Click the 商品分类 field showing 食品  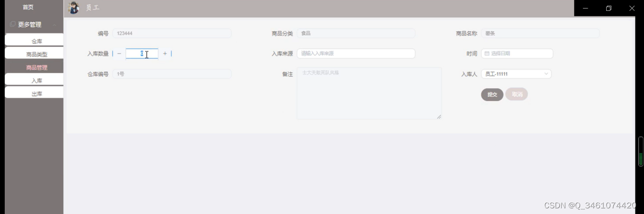coord(356,33)
